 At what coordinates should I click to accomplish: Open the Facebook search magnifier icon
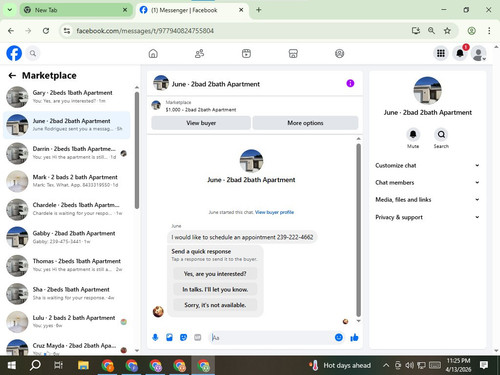(x=33, y=53)
